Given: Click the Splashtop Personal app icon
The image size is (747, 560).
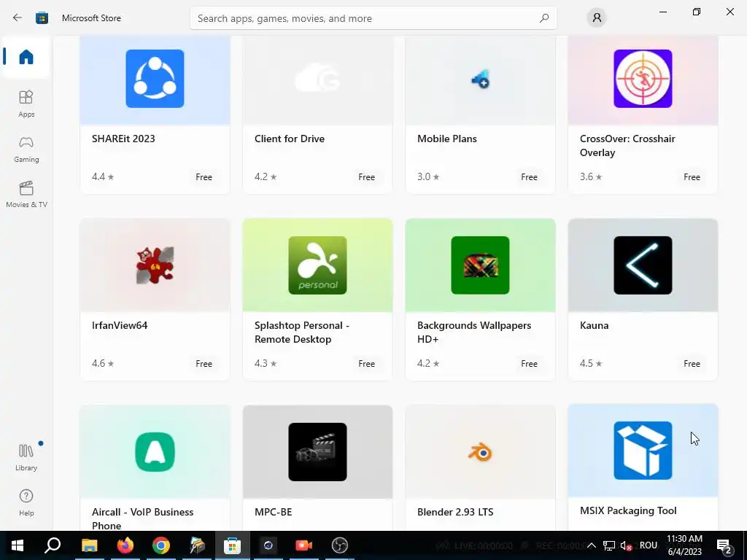Looking at the screenshot, I should click(x=317, y=265).
